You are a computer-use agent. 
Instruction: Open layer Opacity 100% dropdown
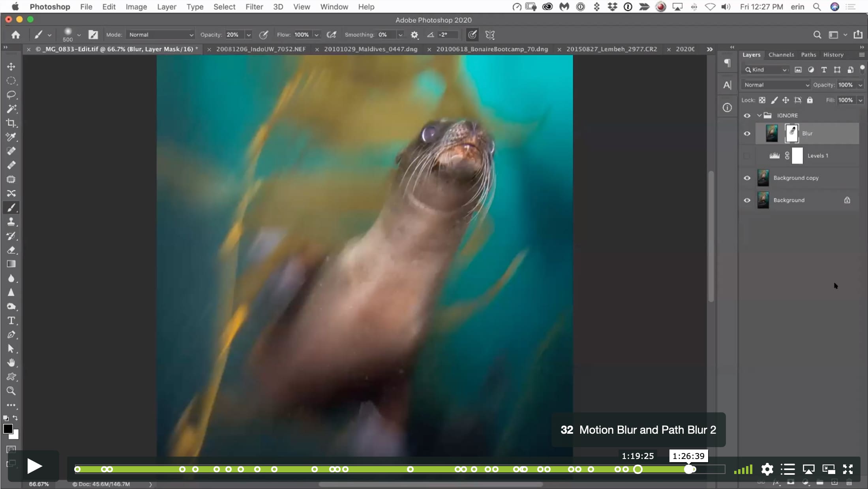click(x=861, y=85)
